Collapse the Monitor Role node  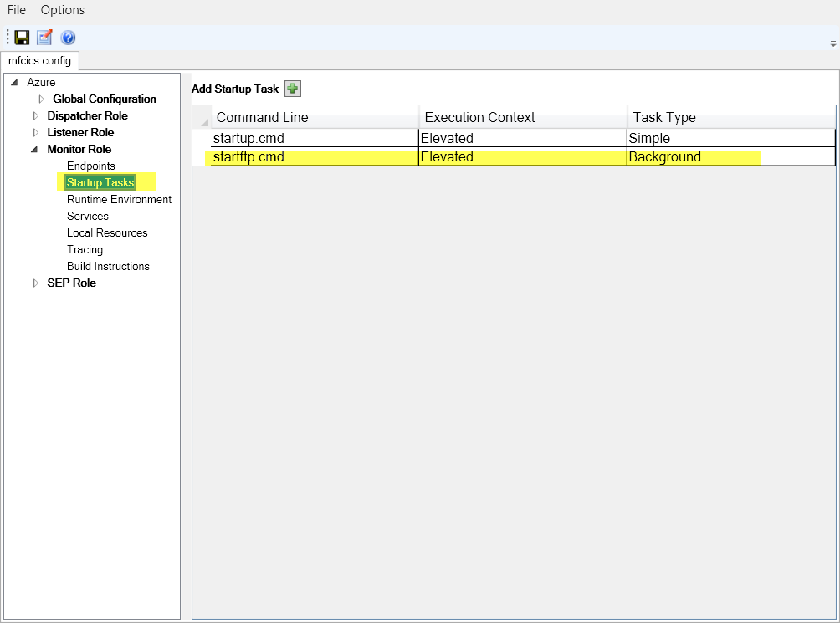coord(34,150)
